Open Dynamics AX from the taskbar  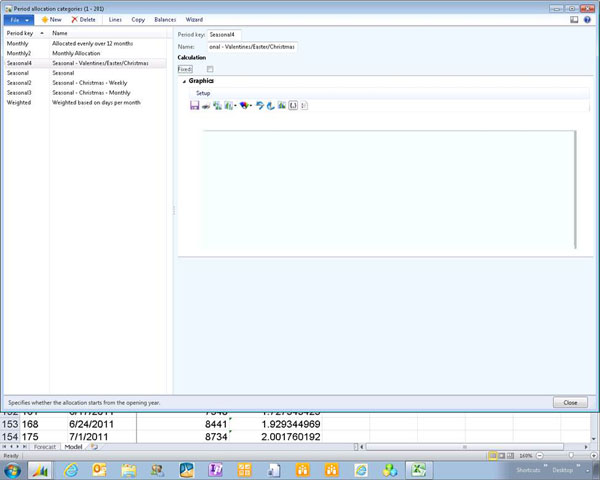pos(40,470)
